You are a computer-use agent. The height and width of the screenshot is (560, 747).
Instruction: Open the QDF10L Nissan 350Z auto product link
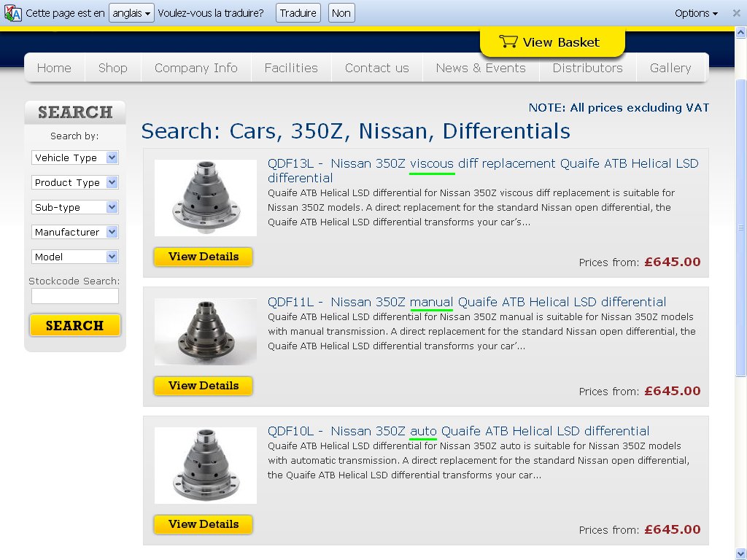tap(458, 431)
